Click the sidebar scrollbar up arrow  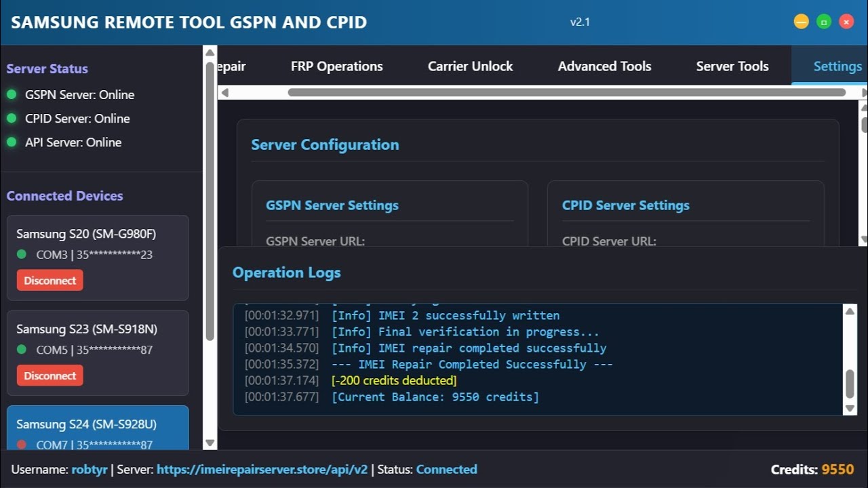pyautogui.click(x=210, y=53)
